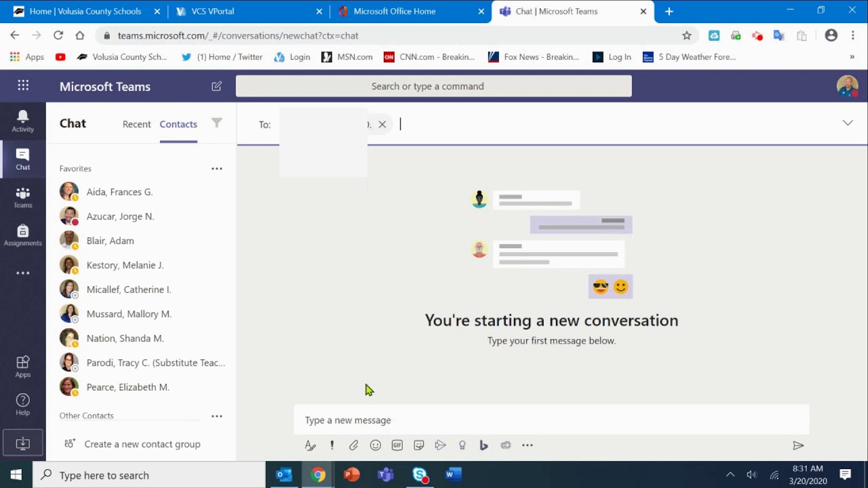The width and height of the screenshot is (868, 488).
Task: Open the Chat section in sidebar
Action: pyautogui.click(x=22, y=159)
